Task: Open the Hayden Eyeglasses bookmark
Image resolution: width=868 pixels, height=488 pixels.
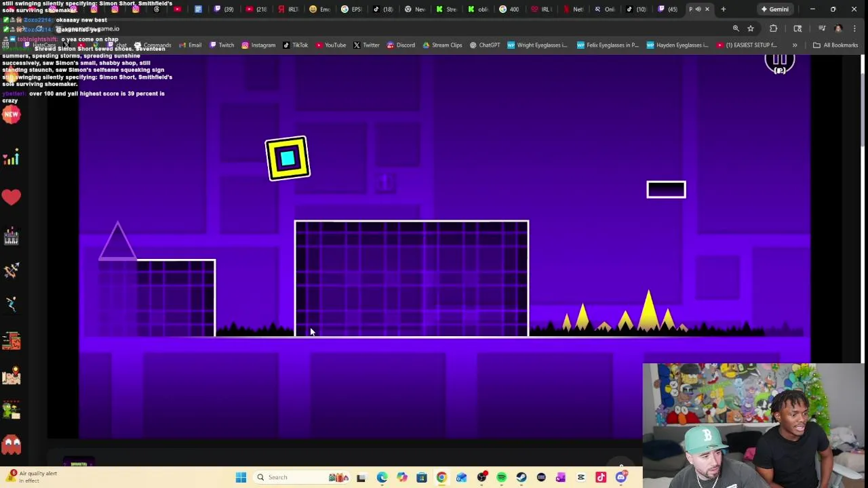Action: pos(677,45)
